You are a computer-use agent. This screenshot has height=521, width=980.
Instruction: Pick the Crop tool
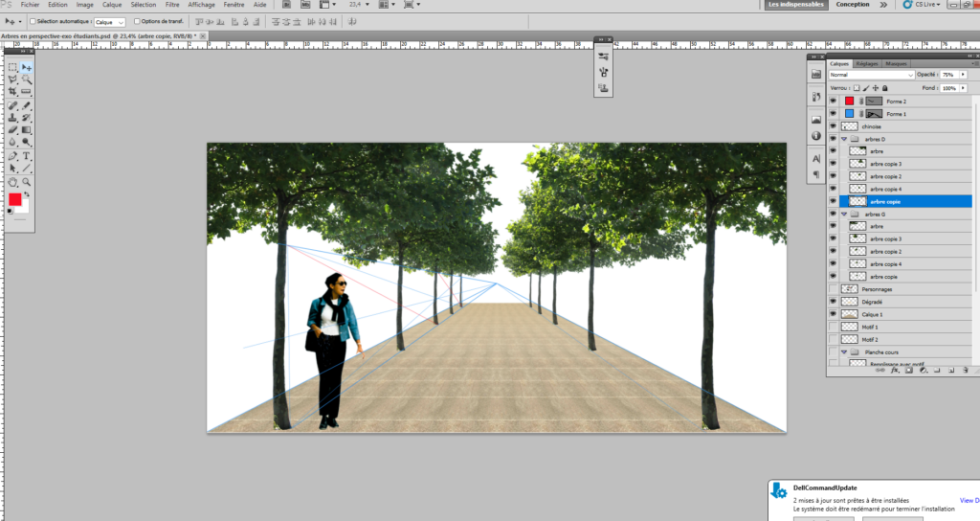12,92
